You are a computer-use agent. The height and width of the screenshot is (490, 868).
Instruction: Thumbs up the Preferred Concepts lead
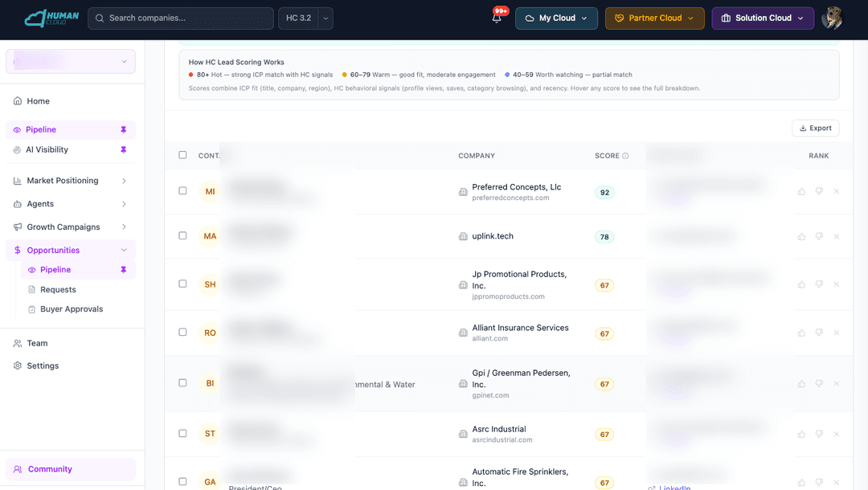[x=801, y=191]
